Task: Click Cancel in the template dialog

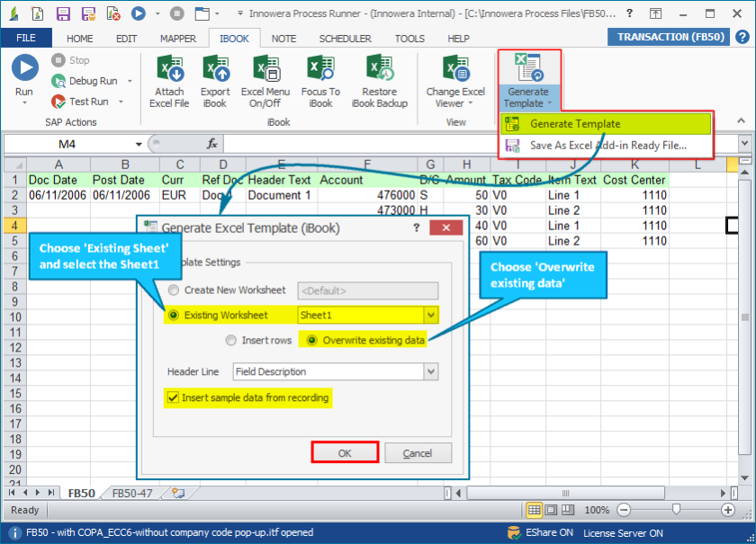Action: tap(418, 453)
